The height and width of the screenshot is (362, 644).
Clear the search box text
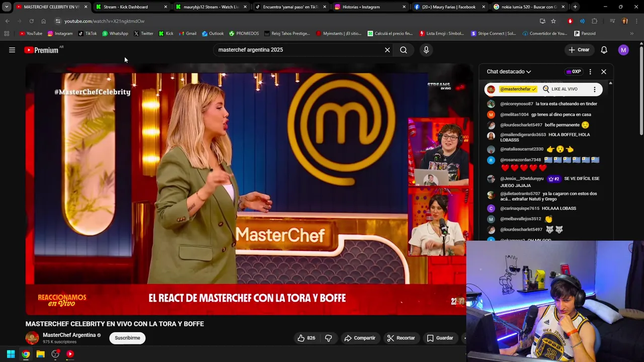click(x=387, y=50)
